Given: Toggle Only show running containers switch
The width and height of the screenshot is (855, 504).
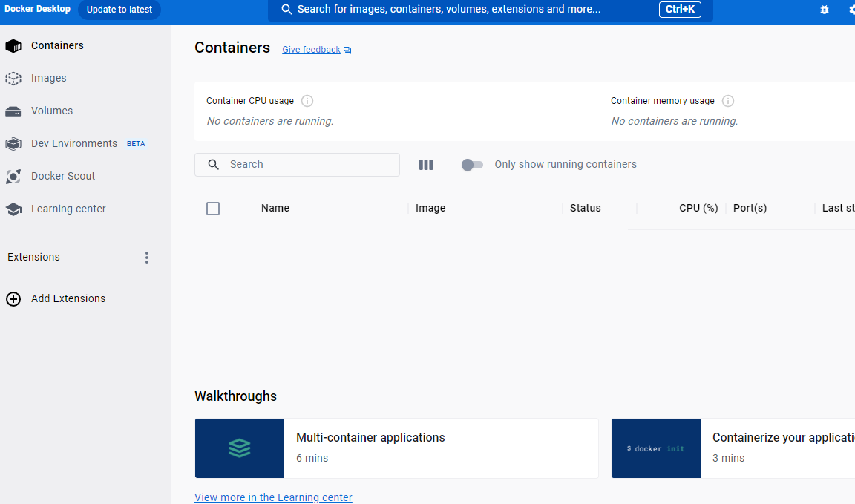Looking at the screenshot, I should click(x=472, y=165).
